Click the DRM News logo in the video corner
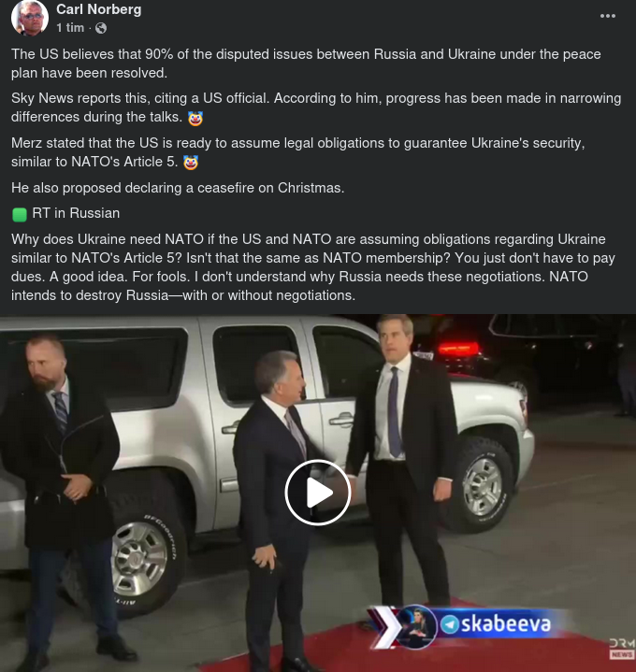 pyautogui.click(x=622, y=649)
